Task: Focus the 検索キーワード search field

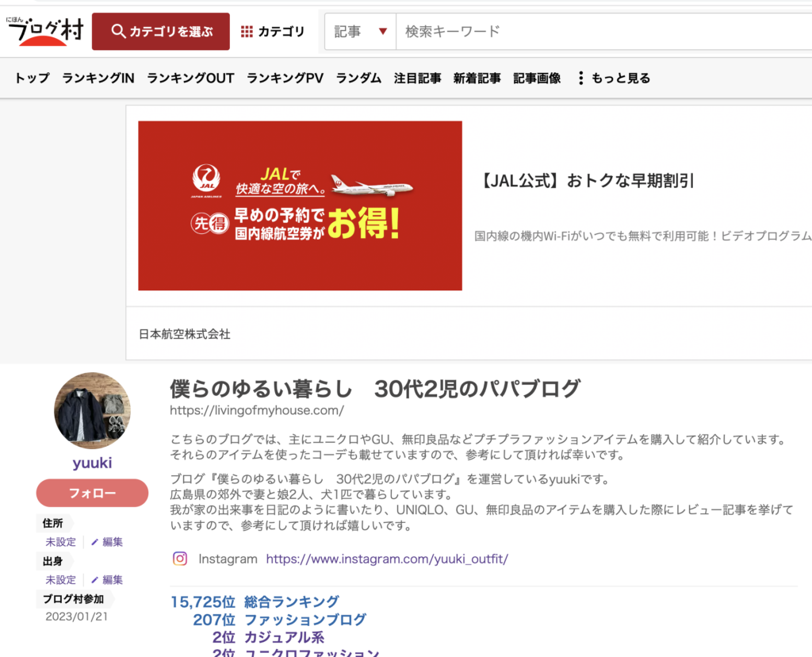Action: (603, 32)
